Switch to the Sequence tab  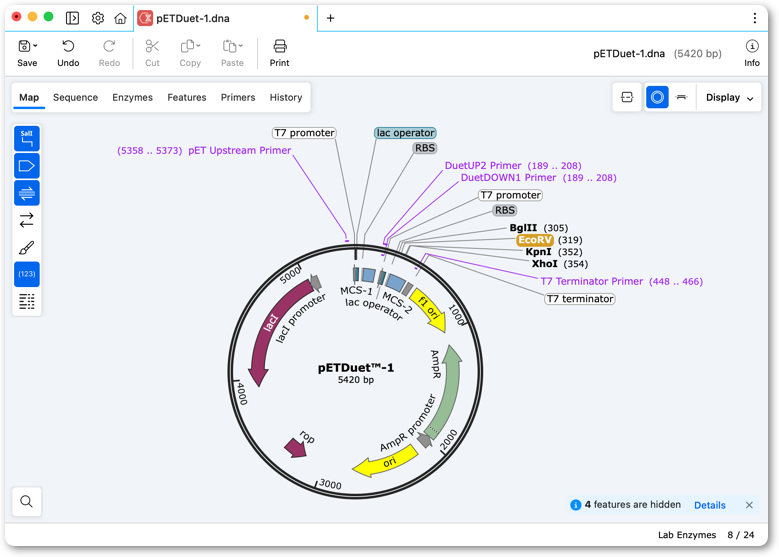76,97
